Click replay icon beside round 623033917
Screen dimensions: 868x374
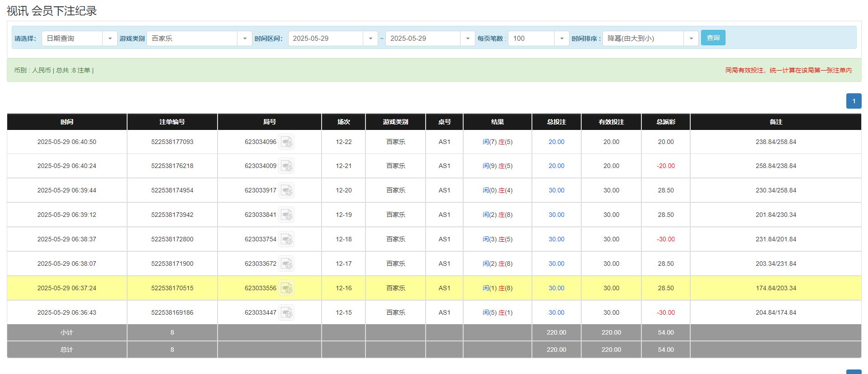pyautogui.click(x=286, y=191)
